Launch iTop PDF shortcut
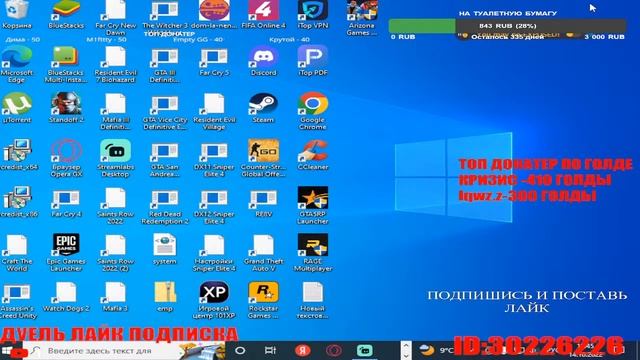Image resolution: width=640 pixels, height=360 pixels. pos(313,61)
